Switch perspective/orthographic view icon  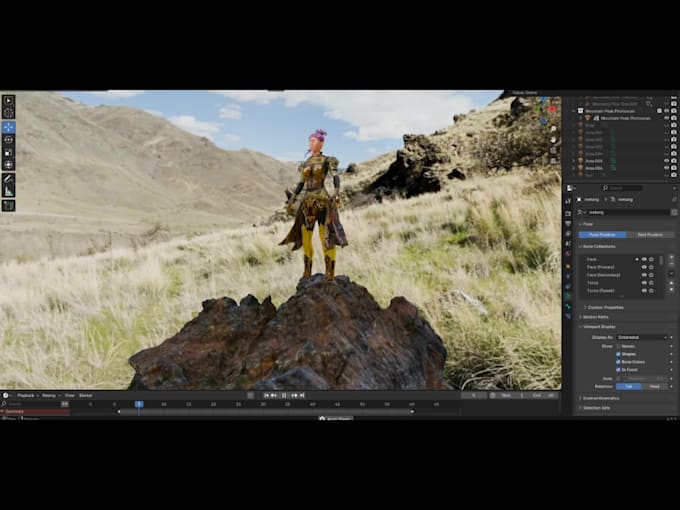(x=553, y=161)
